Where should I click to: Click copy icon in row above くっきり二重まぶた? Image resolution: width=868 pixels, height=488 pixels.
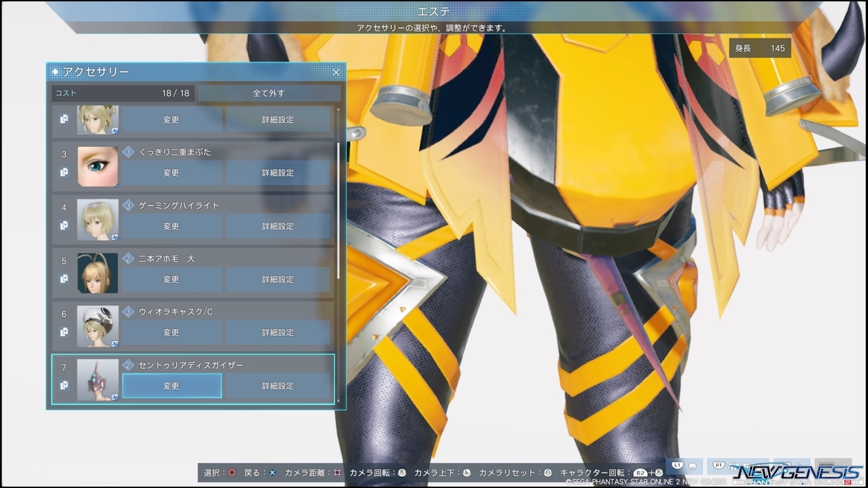pos(64,119)
